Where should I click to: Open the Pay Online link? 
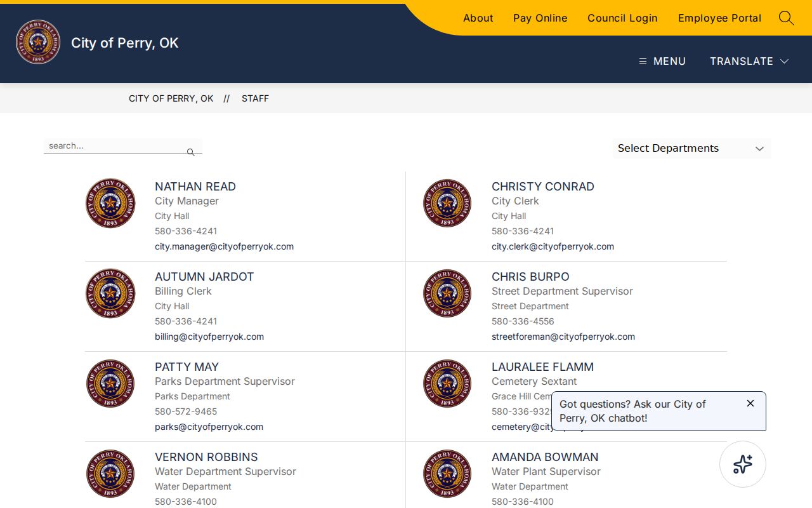click(x=540, y=18)
